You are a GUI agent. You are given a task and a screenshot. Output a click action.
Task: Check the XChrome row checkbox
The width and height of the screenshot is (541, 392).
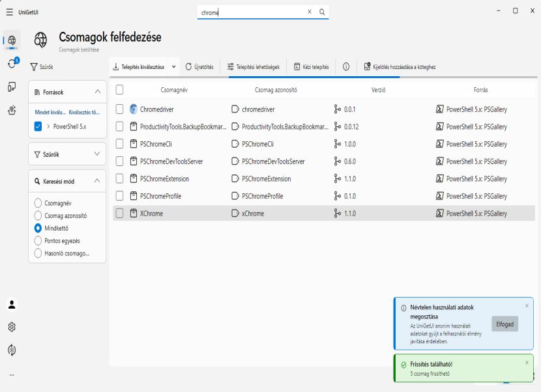(x=119, y=214)
